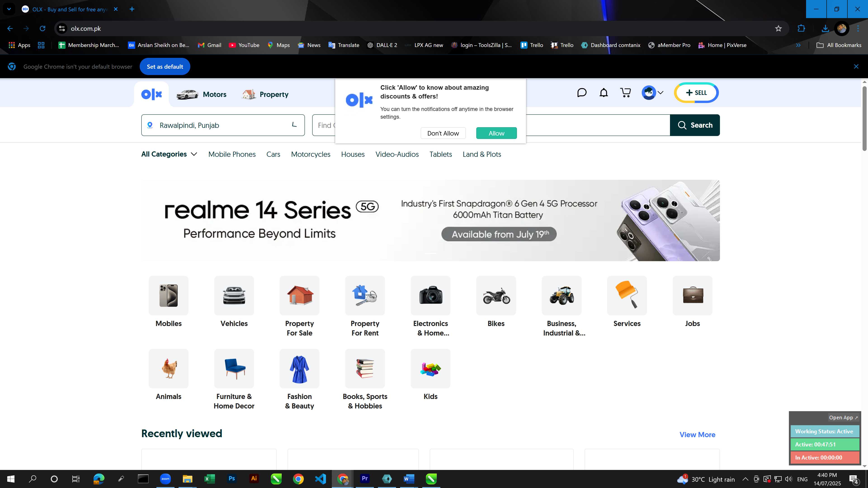The height and width of the screenshot is (488, 868).
Task: Bookmark this page with the star icon
Action: [778, 29]
